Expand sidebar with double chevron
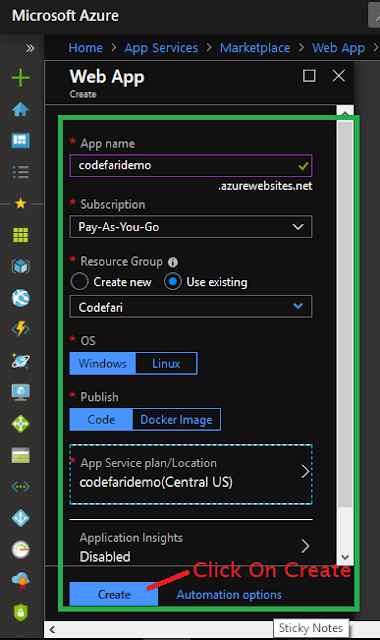 coord(30,48)
